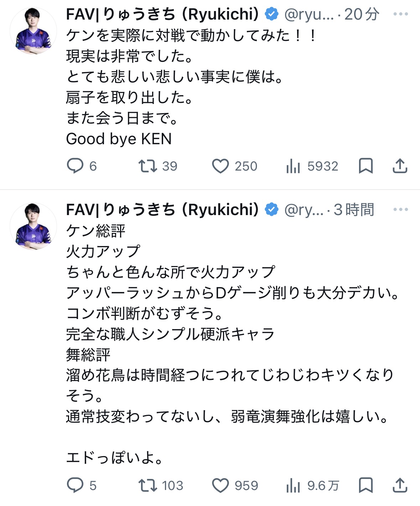Like the tweet with 959 likes

coord(220,485)
